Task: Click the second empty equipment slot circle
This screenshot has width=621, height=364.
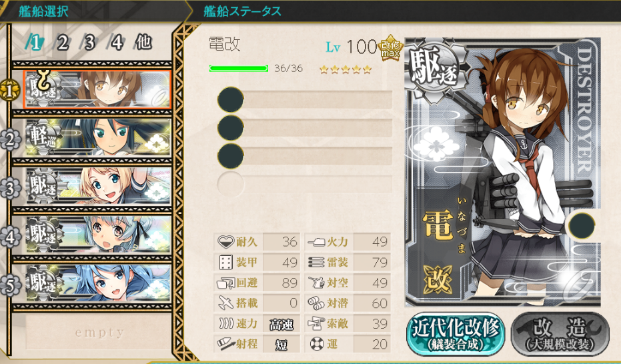Action: tap(231, 128)
